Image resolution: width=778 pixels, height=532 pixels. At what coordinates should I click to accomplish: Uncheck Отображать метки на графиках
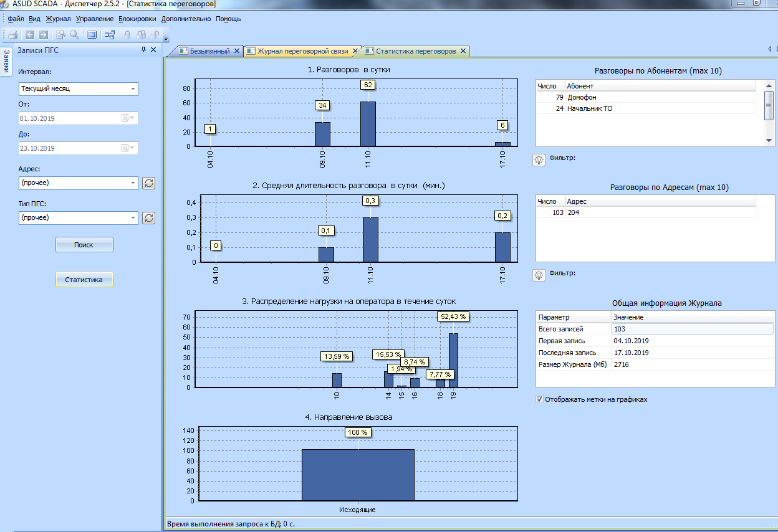coord(540,399)
